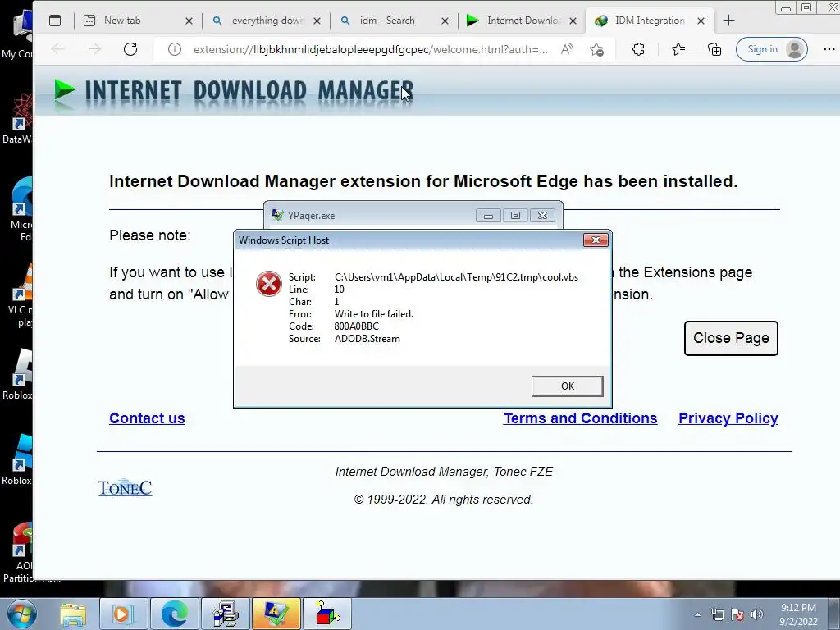Open Edge Settings and more menu
840x630 pixels.
[x=829, y=49]
